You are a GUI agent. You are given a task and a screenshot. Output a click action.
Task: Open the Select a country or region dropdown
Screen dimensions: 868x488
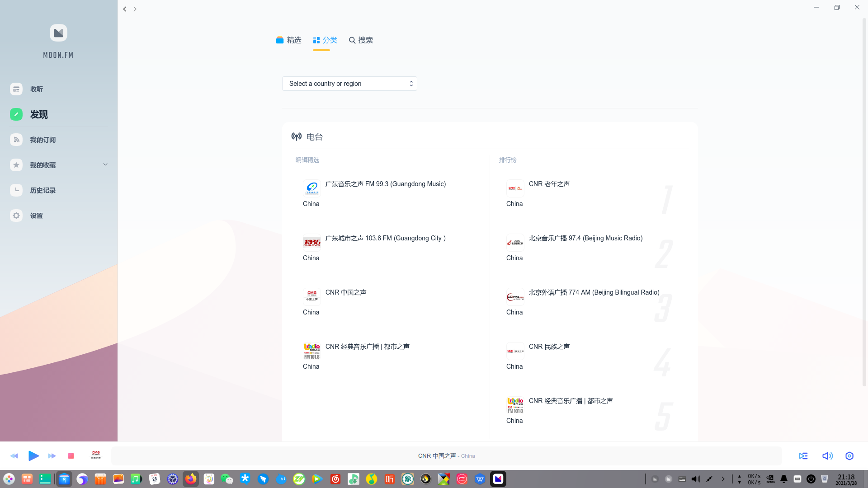349,84
